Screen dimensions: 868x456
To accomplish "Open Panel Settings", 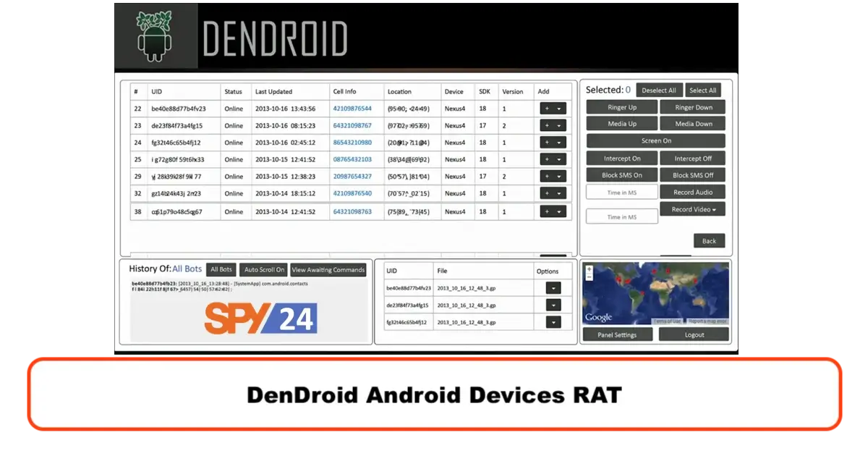I will [617, 334].
